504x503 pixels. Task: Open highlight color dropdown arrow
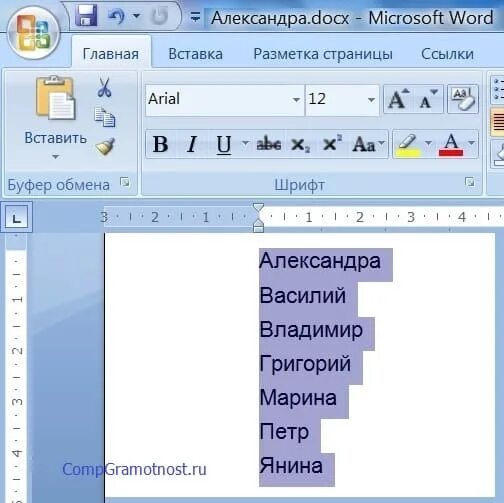[x=428, y=144]
